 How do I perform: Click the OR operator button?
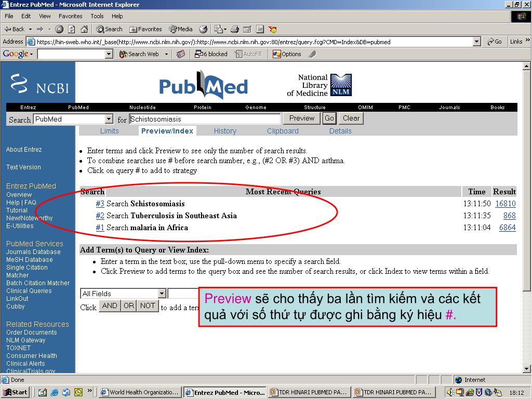129,305
